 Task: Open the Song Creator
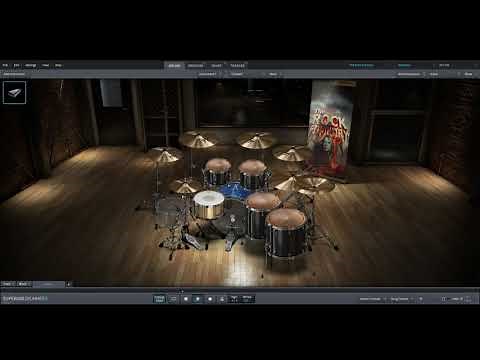(401, 299)
